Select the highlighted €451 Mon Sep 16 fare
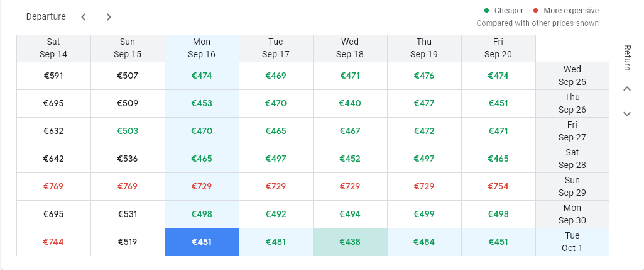 point(202,242)
